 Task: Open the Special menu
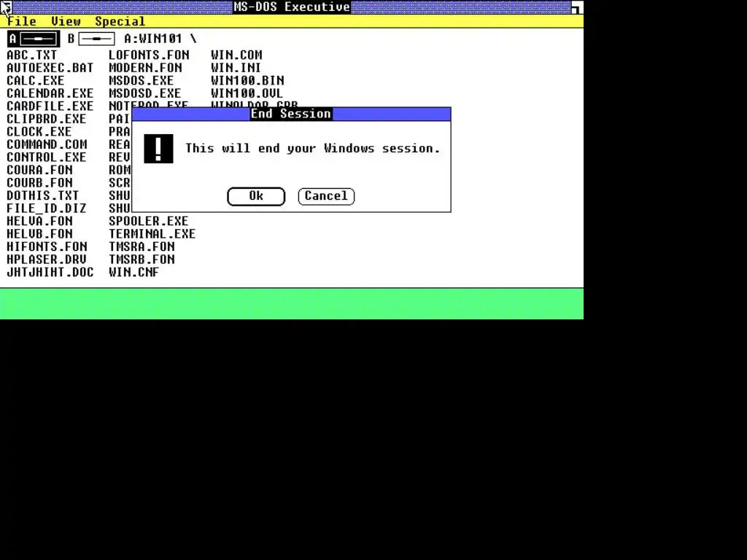(120, 21)
